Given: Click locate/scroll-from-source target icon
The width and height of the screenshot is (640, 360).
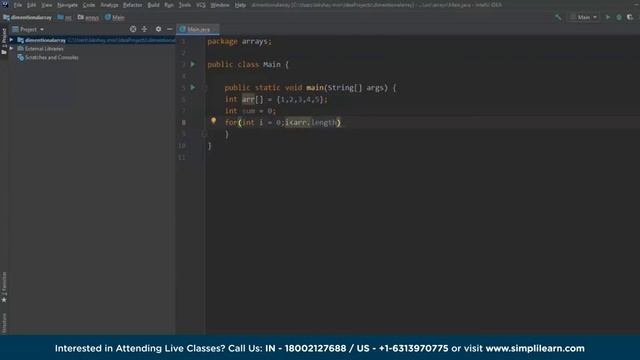Looking at the screenshot, I should tap(133, 29).
